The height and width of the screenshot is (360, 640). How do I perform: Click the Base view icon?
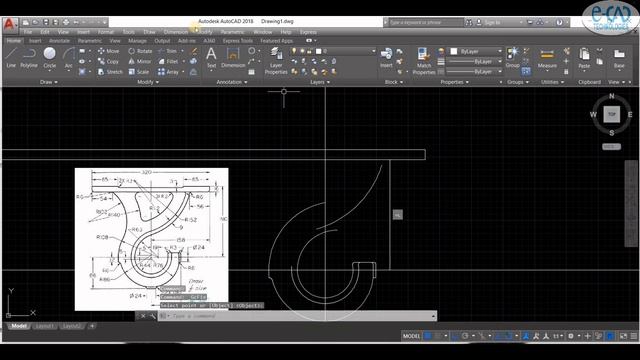click(x=619, y=58)
